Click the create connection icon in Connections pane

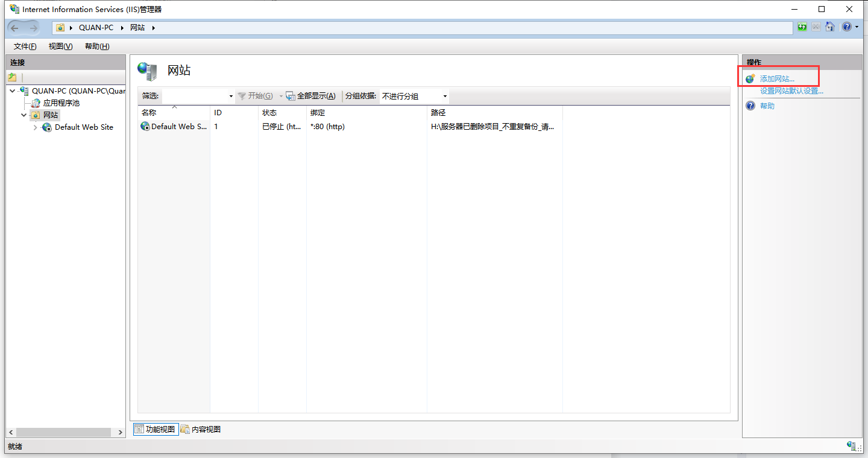[x=12, y=77]
